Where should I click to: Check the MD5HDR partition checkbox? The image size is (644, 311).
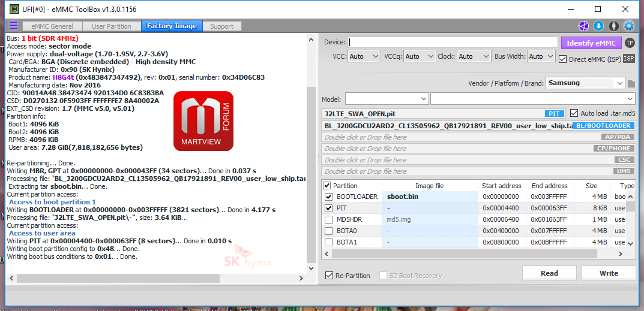click(328, 219)
